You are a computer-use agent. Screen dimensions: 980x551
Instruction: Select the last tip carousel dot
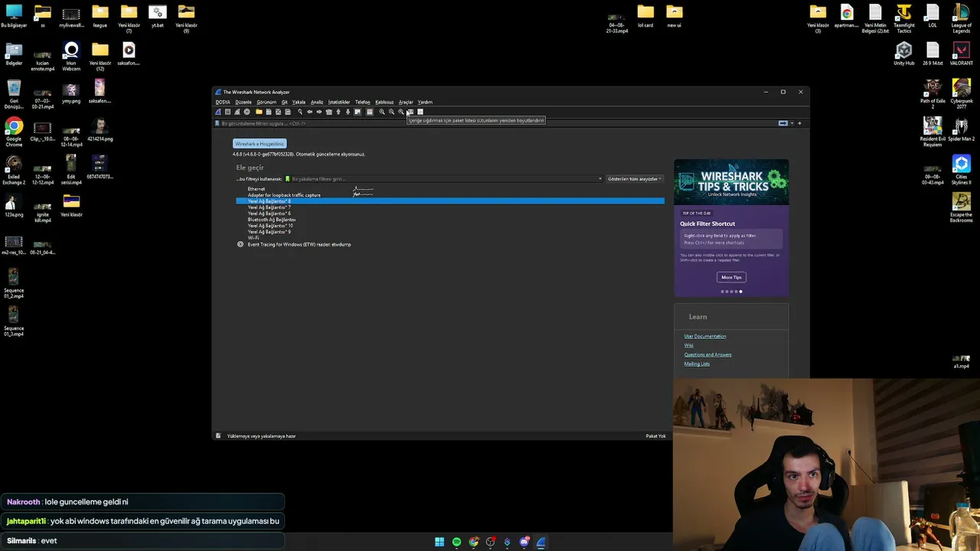click(x=740, y=292)
